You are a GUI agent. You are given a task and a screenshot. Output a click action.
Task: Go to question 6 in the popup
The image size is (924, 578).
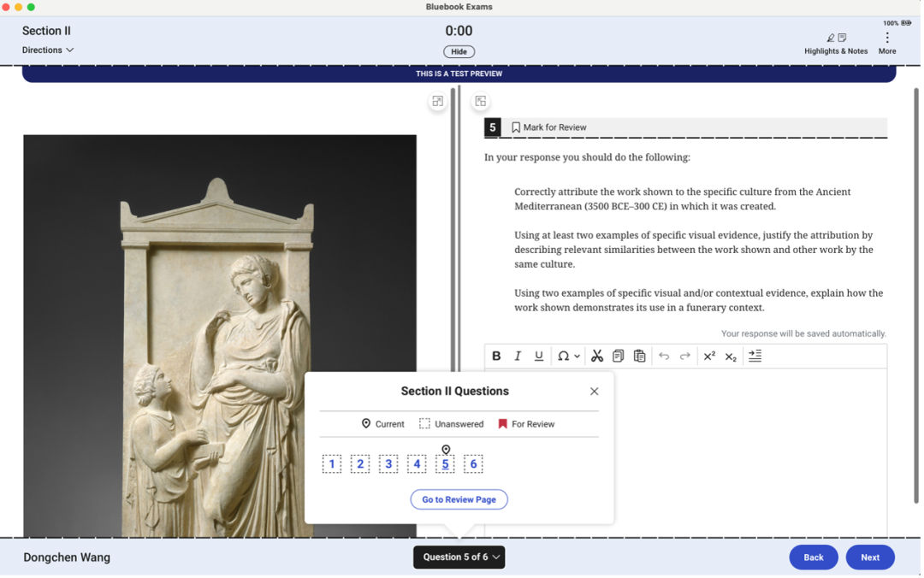[473, 463]
